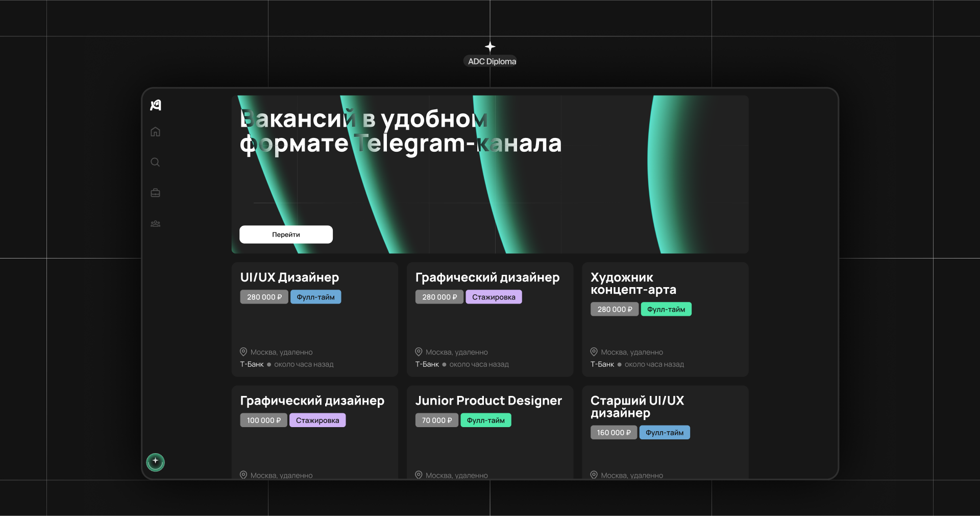Click the 100 000 ₽ salary tag

pos(264,420)
